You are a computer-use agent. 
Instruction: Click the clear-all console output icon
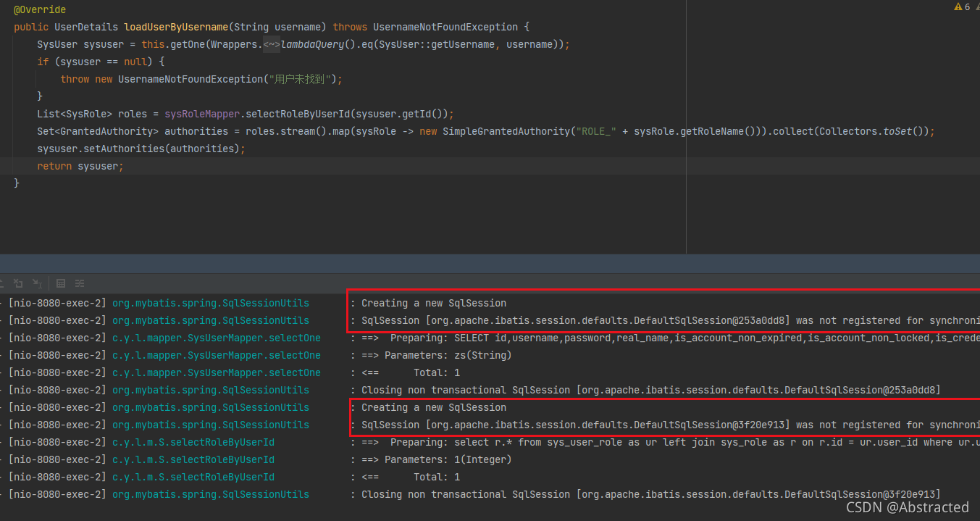tap(17, 283)
